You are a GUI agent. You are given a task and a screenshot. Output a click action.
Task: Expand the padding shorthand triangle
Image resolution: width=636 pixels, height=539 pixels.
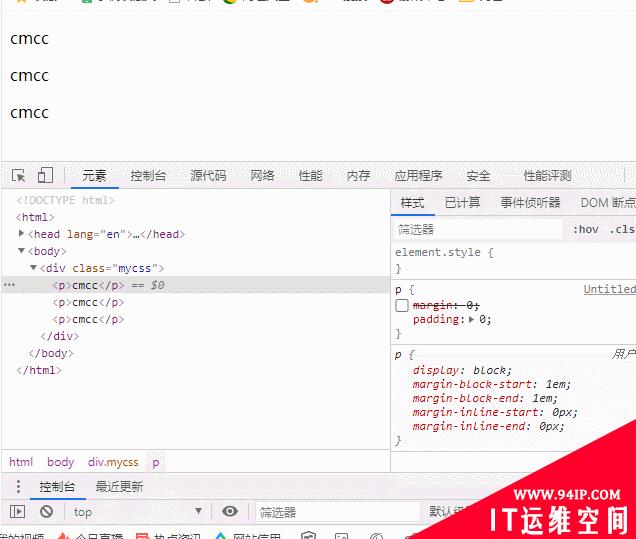pos(471,319)
